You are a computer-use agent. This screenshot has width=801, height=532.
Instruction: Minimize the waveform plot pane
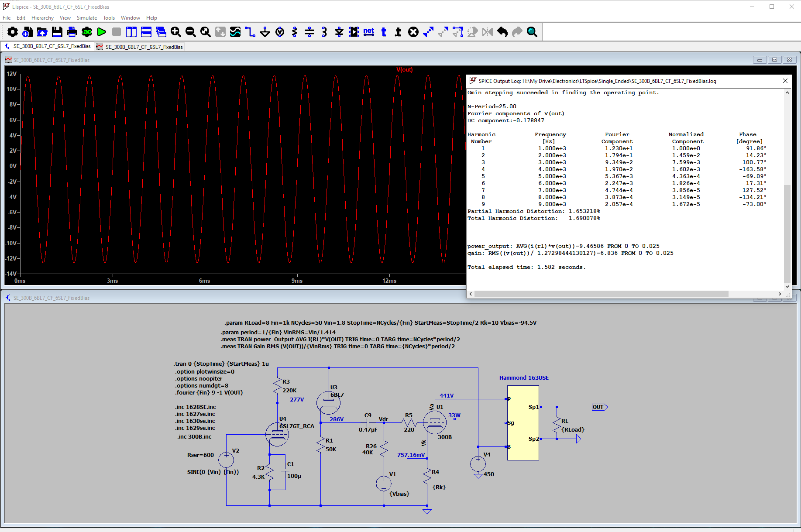click(760, 60)
